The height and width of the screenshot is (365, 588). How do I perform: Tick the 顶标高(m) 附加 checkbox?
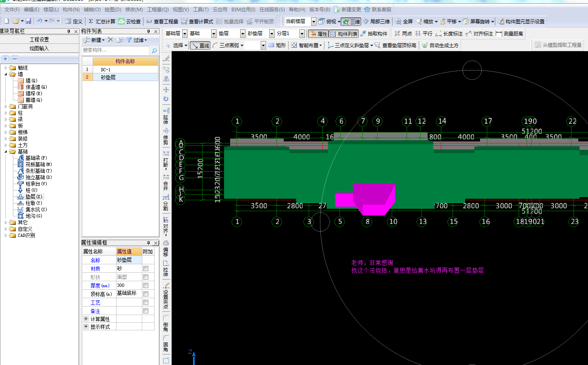(145, 294)
